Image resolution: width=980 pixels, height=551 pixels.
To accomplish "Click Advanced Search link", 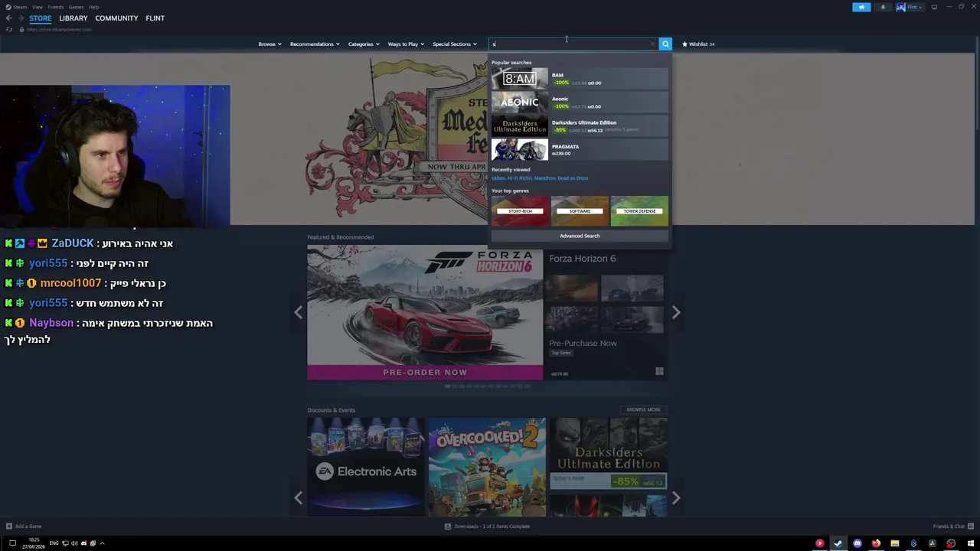I will (x=580, y=236).
